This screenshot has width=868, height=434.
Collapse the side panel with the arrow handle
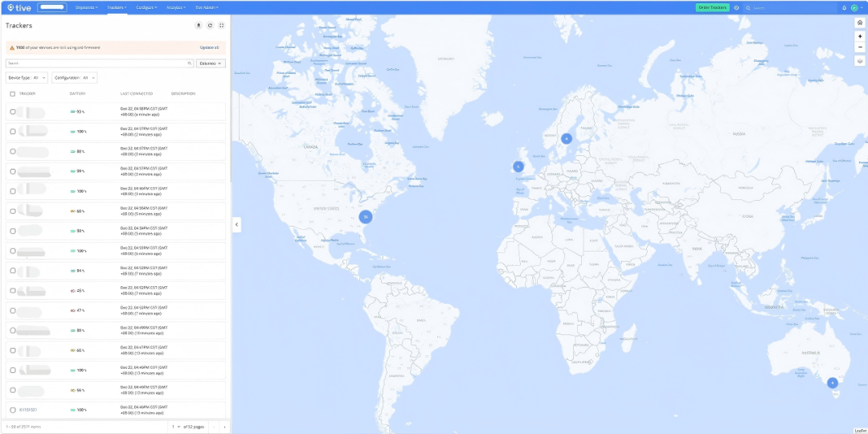point(236,224)
